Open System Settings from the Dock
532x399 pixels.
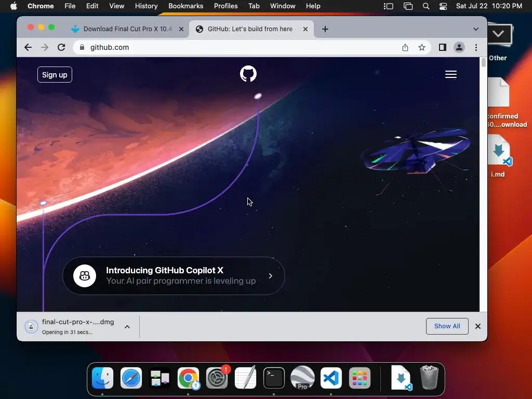[217, 378]
